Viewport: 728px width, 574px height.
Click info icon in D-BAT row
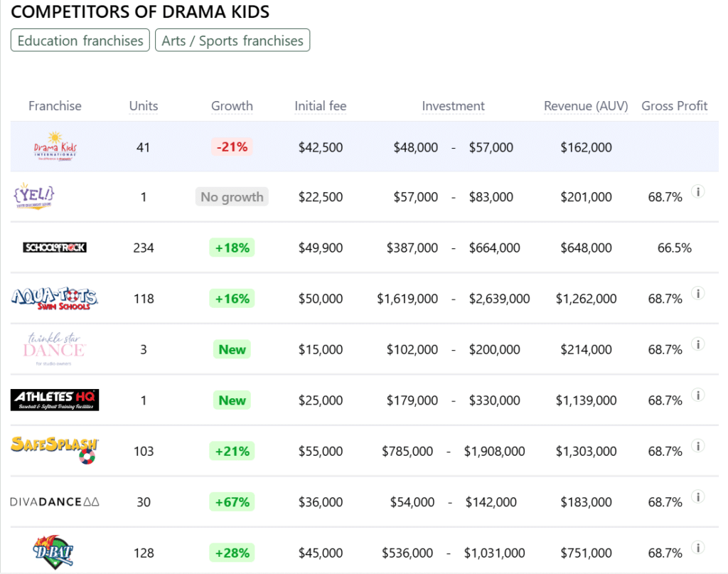tap(698, 548)
